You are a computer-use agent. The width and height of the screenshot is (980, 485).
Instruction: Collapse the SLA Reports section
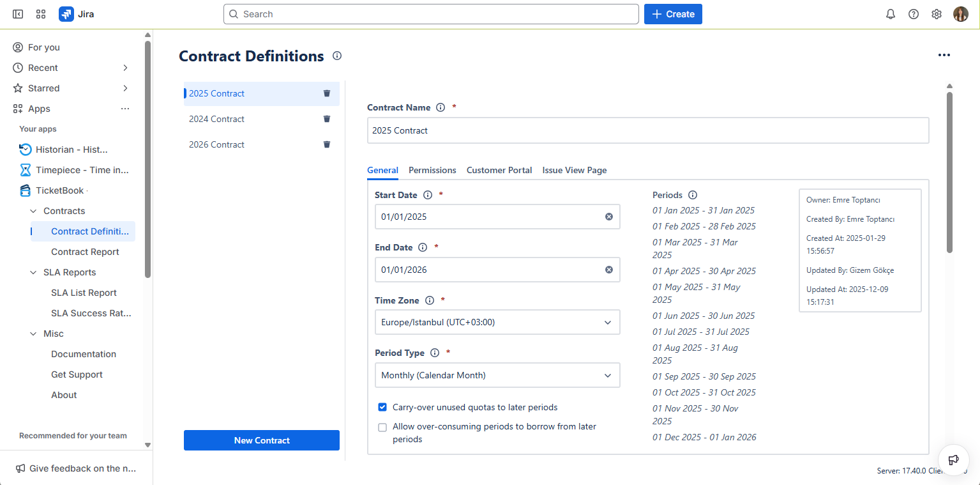point(34,272)
